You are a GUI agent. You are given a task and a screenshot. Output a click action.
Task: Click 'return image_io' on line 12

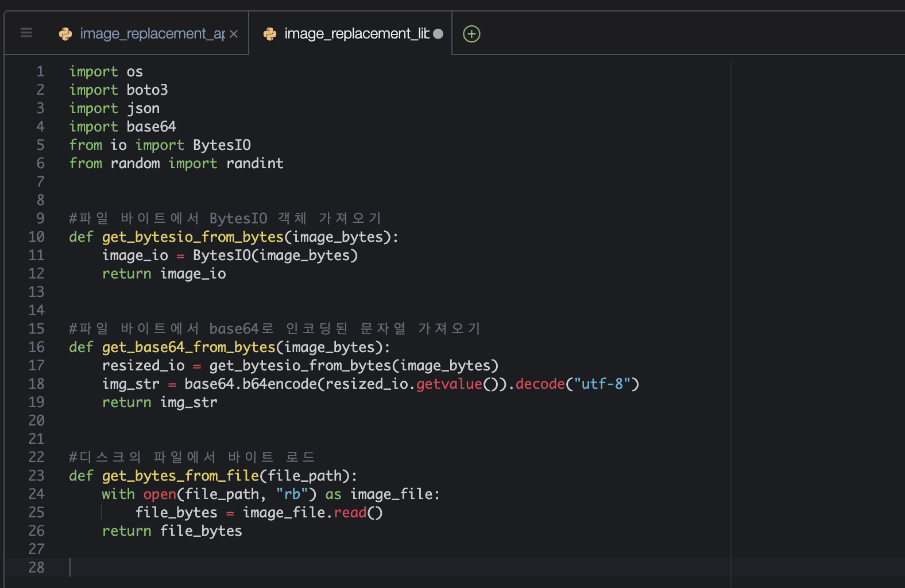pos(164,273)
